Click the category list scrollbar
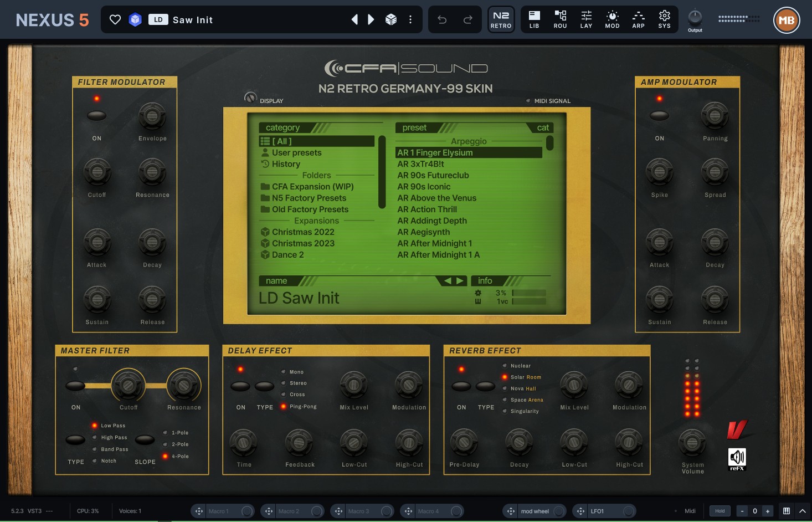The height and width of the screenshot is (522, 812). (x=382, y=172)
